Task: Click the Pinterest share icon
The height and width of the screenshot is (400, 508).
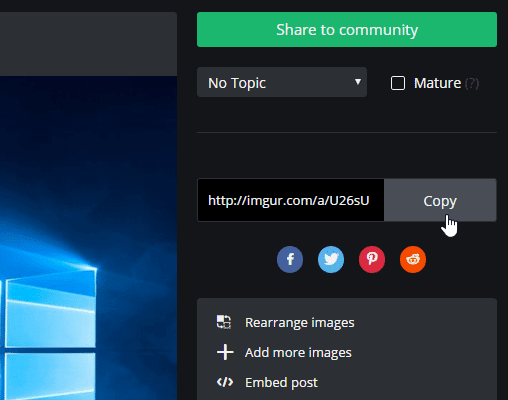Action: click(x=372, y=259)
